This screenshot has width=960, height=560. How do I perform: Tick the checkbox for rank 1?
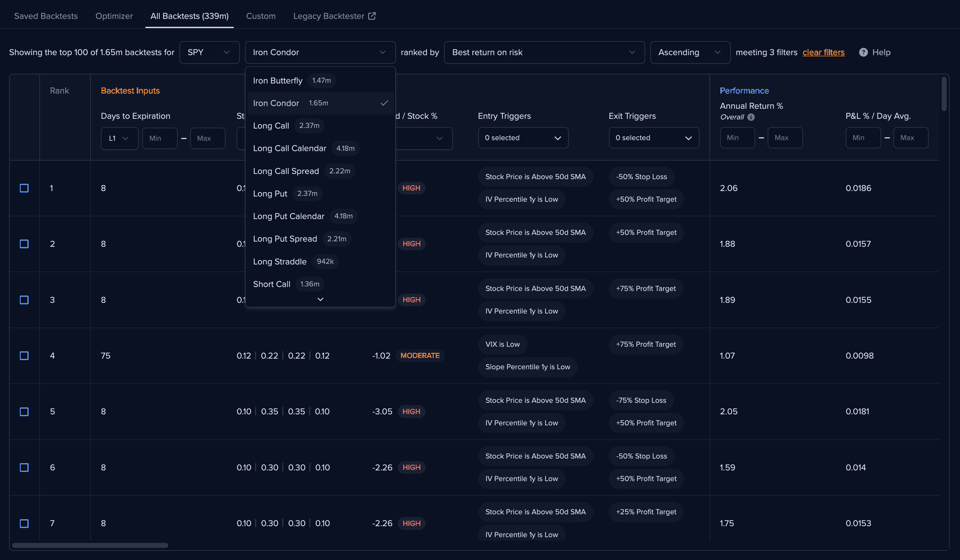point(24,188)
